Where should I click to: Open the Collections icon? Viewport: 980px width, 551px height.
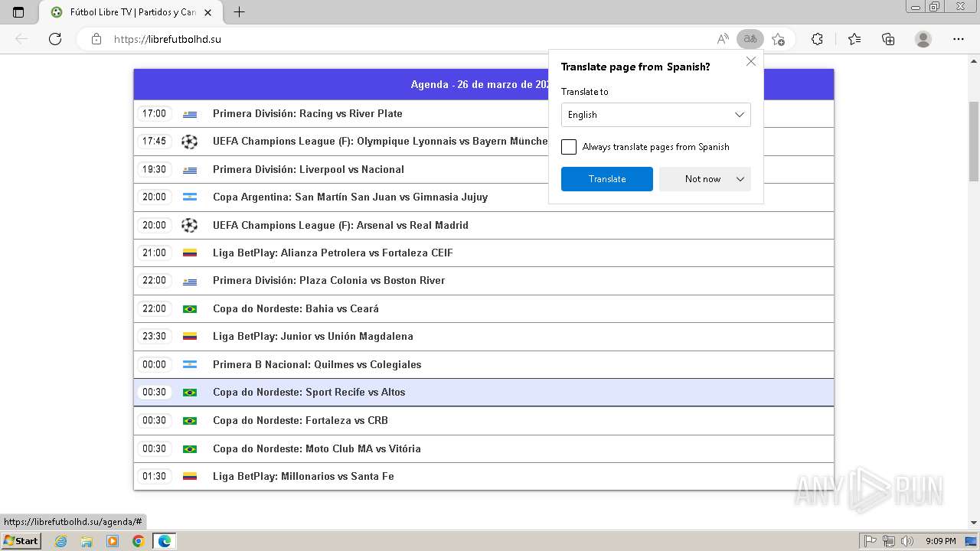coord(888,39)
